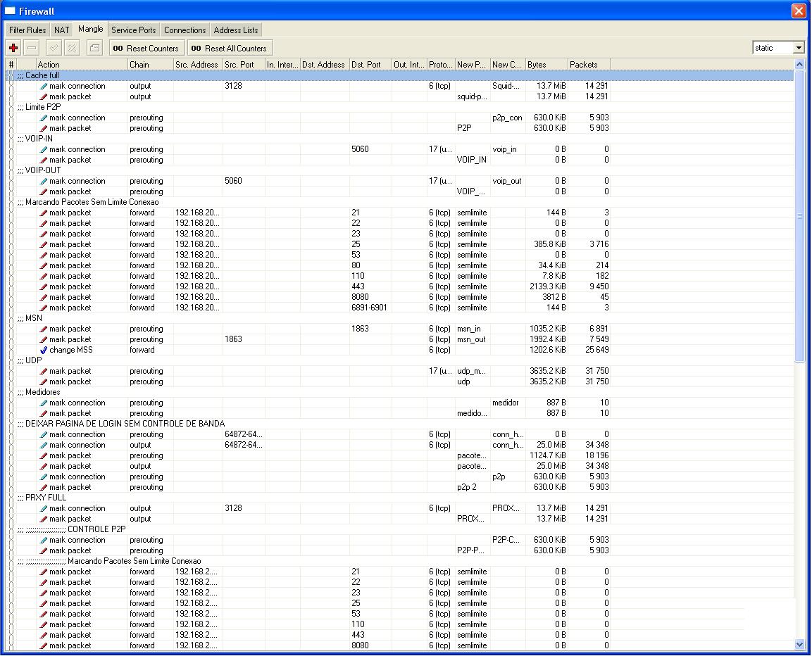This screenshot has height=656, width=812.
Task: Click mark packet icon for P2P-P rule
Action: [44, 550]
